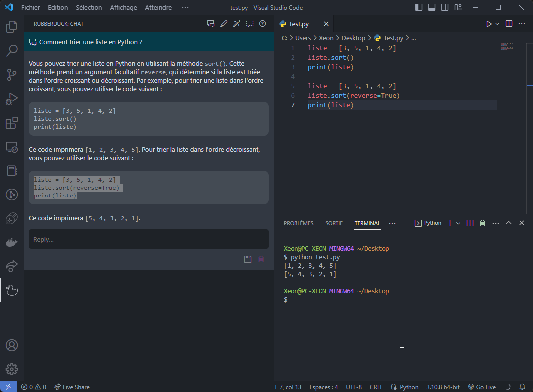The width and height of the screenshot is (533, 392).
Task: Open the Accounts menu in activity bar
Action: [x=12, y=345]
